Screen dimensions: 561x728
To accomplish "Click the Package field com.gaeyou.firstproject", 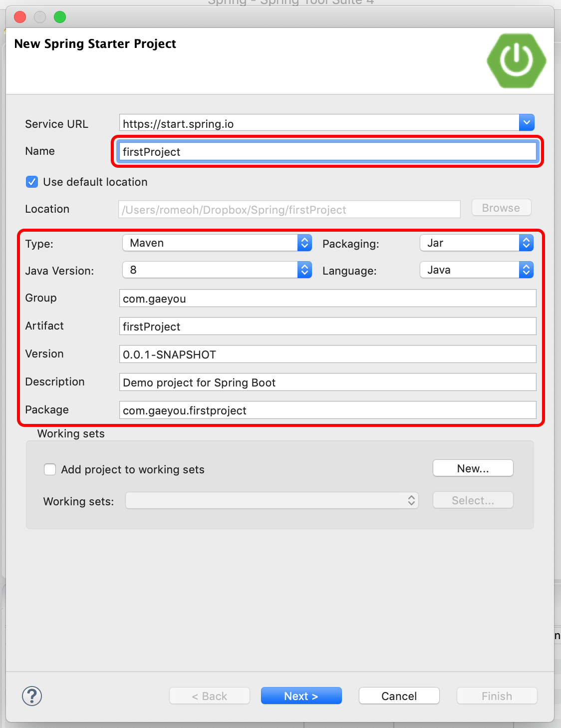I will [x=327, y=410].
